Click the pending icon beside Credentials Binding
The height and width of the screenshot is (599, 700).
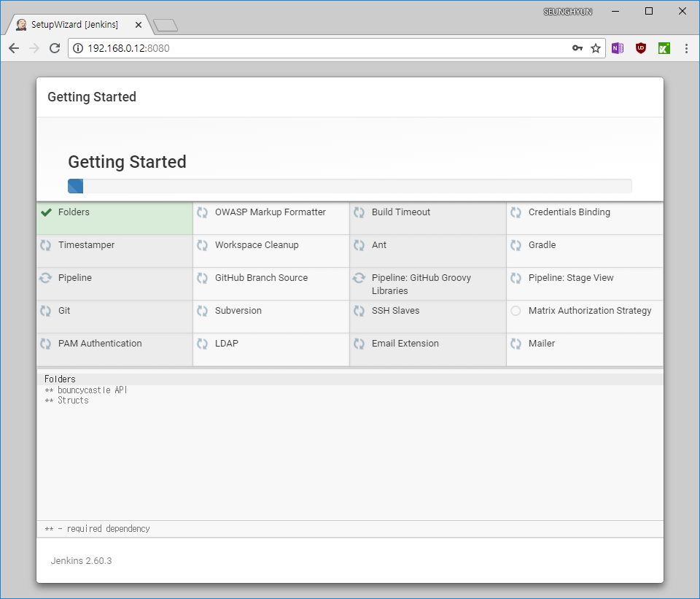(516, 212)
